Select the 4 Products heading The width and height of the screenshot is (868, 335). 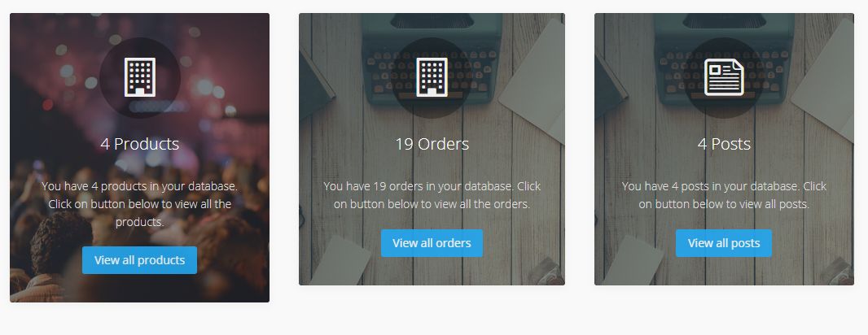(x=139, y=144)
